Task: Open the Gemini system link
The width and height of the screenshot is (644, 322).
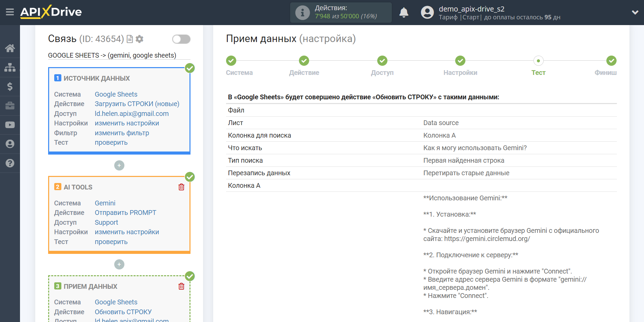Action: [x=105, y=203]
